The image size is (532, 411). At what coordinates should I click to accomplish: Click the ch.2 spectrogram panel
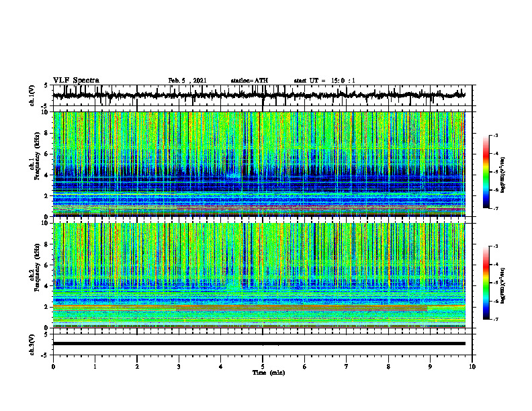(x=259, y=275)
